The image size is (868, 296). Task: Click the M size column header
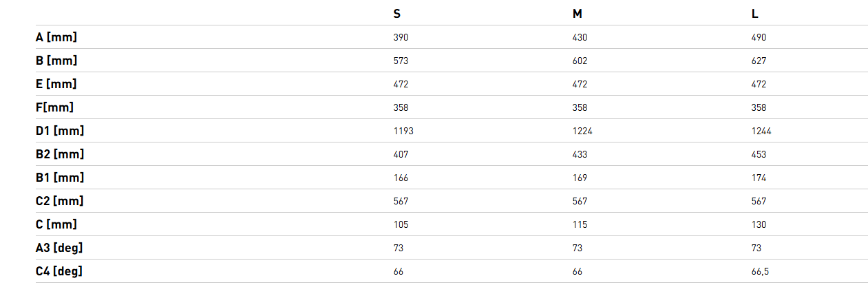[x=577, y=14]
